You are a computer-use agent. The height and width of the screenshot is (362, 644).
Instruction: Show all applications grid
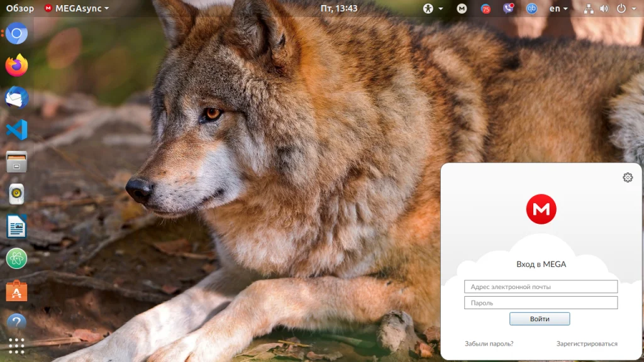[16, 346]
